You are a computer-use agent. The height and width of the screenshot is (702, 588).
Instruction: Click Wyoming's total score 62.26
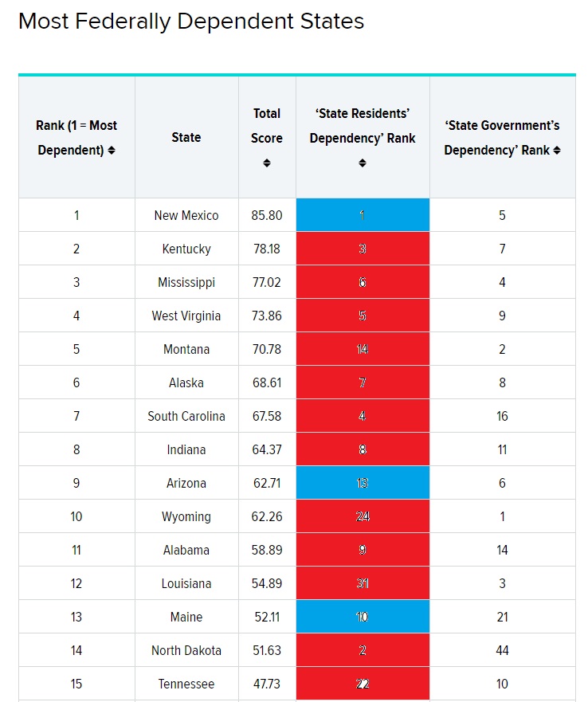pyautogui.click(x=267, y=516)
